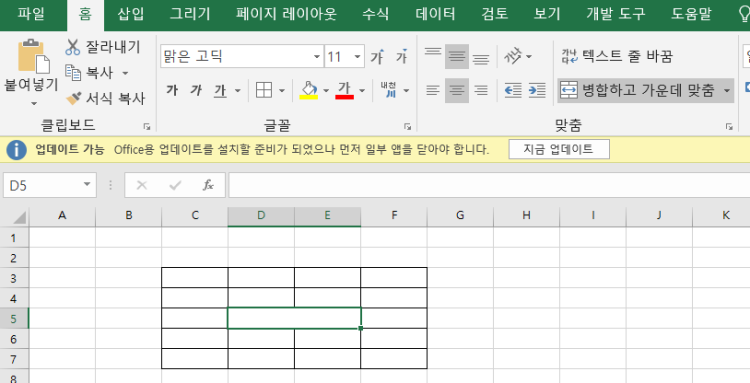750x383 pixels.
Task: Open underline style dropdown arrow
Action: [238, 90]
